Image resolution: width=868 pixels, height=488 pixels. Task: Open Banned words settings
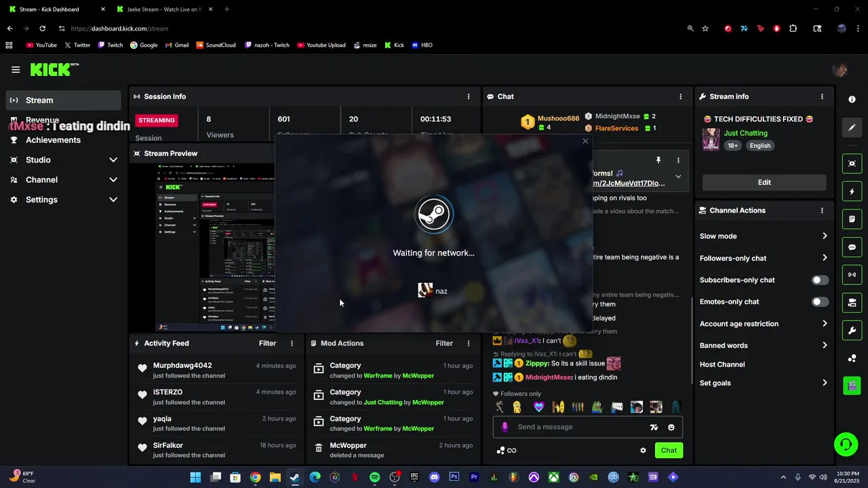click(x=764, y=345)
